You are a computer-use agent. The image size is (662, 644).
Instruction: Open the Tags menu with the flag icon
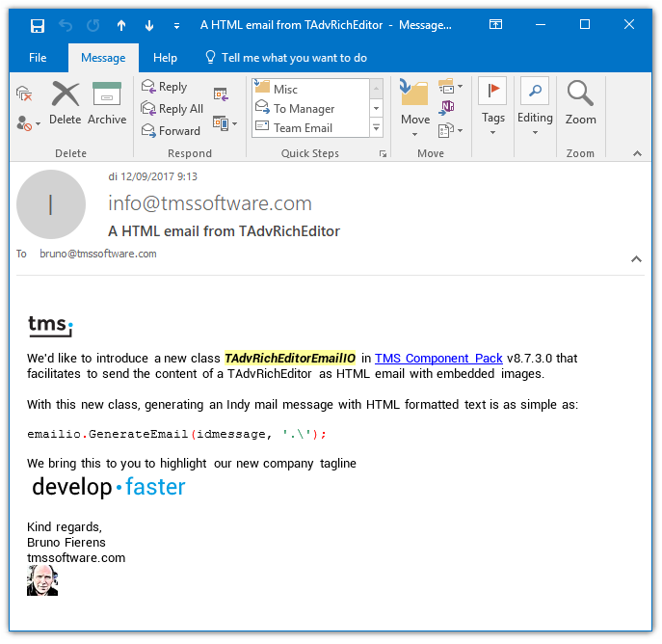(x=492, y=106)
